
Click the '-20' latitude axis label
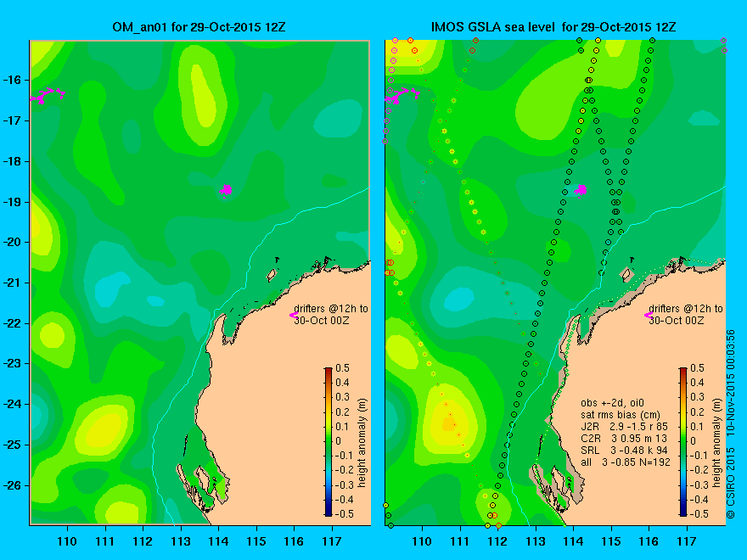pyautogui.click(x=13, y=243)
